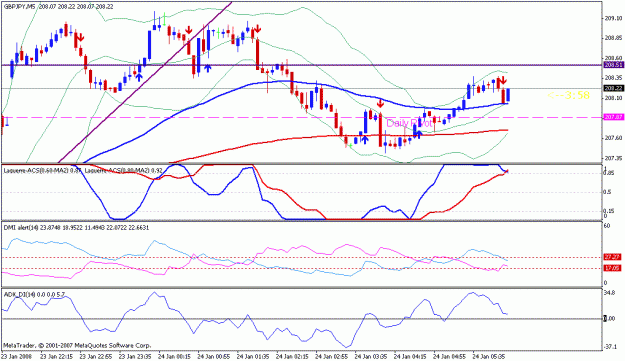
Task: Click the 23 Jan 22:15 time label
Action: coord(57,356)
